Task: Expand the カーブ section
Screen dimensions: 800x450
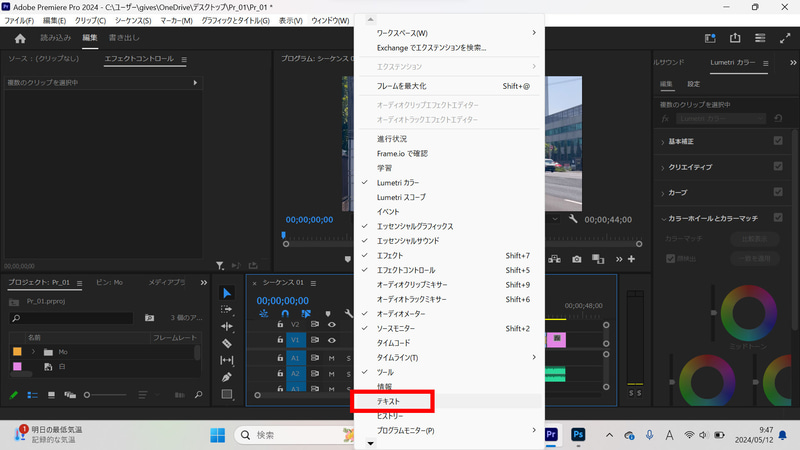Action: point(663,193)
